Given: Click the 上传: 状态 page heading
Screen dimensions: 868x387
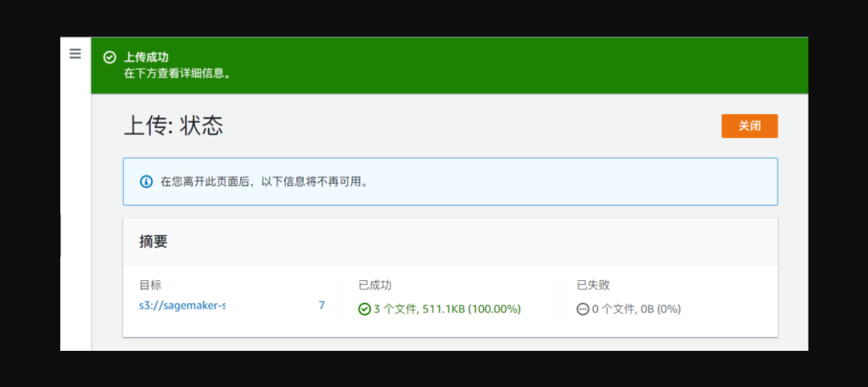Looking at the screenshot, I should point(174,126).
